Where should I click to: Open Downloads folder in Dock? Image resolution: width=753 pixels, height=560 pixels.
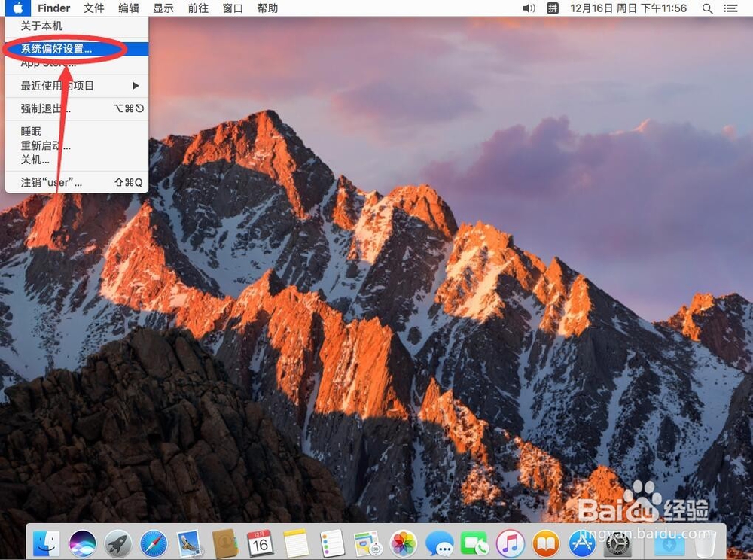click(x=669, y=543)
